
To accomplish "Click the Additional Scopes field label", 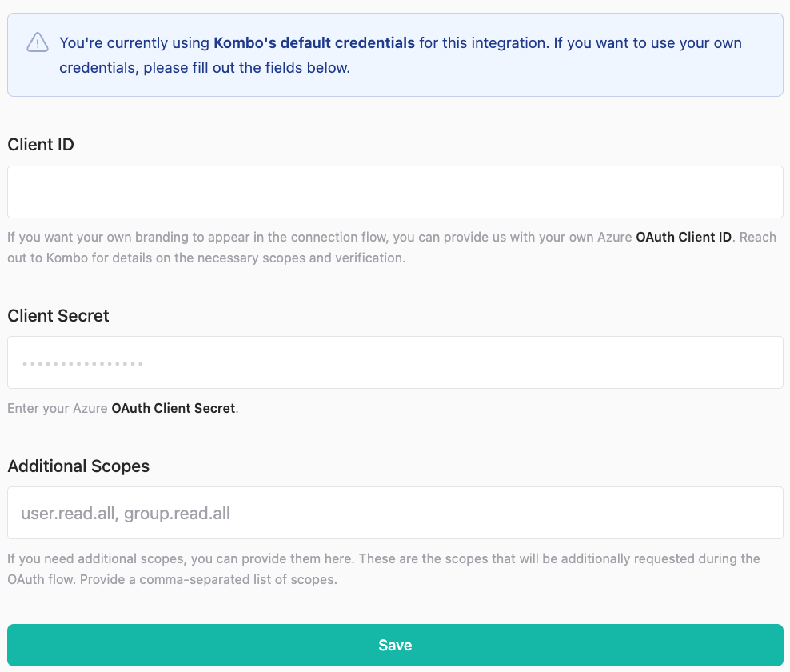I will click(x=78, y=466).
